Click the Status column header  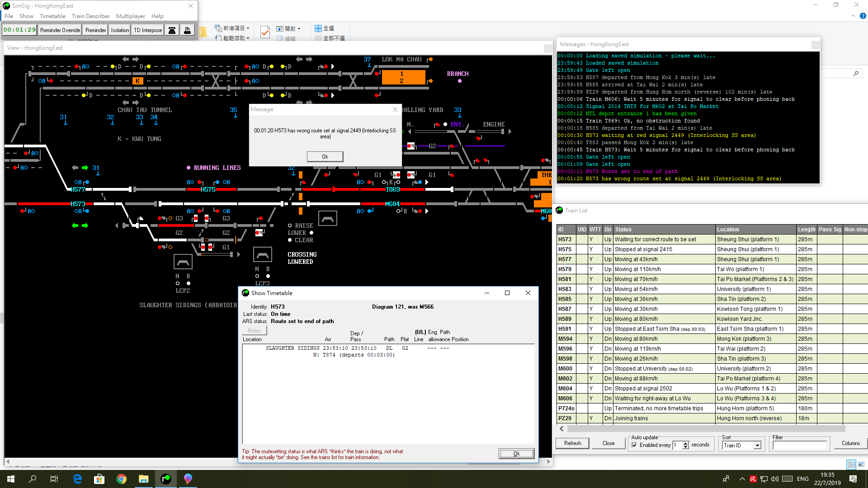point(664,230)
